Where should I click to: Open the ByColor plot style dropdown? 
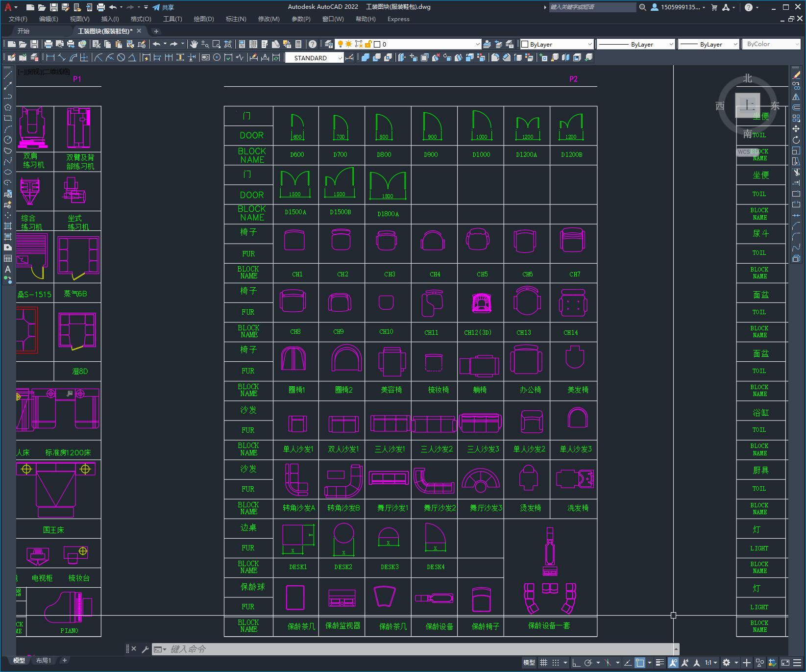[772, 44]
